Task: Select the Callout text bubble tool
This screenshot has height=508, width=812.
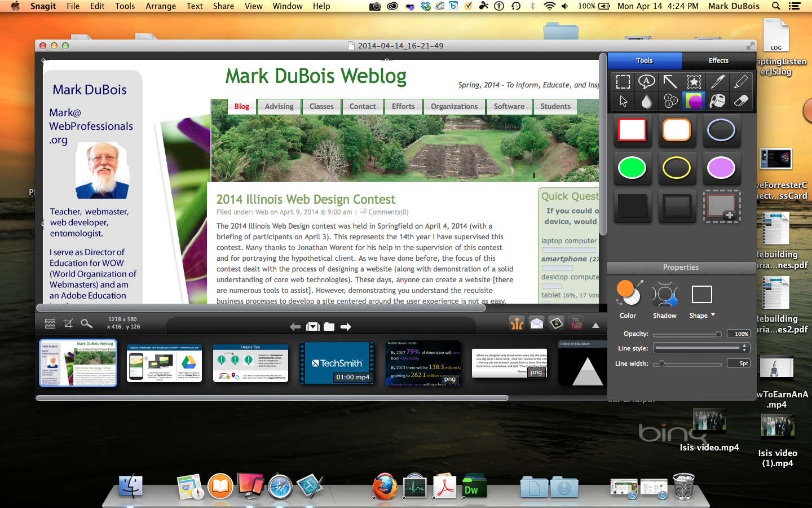Action: pyautogui.click(x=647, y=82)
